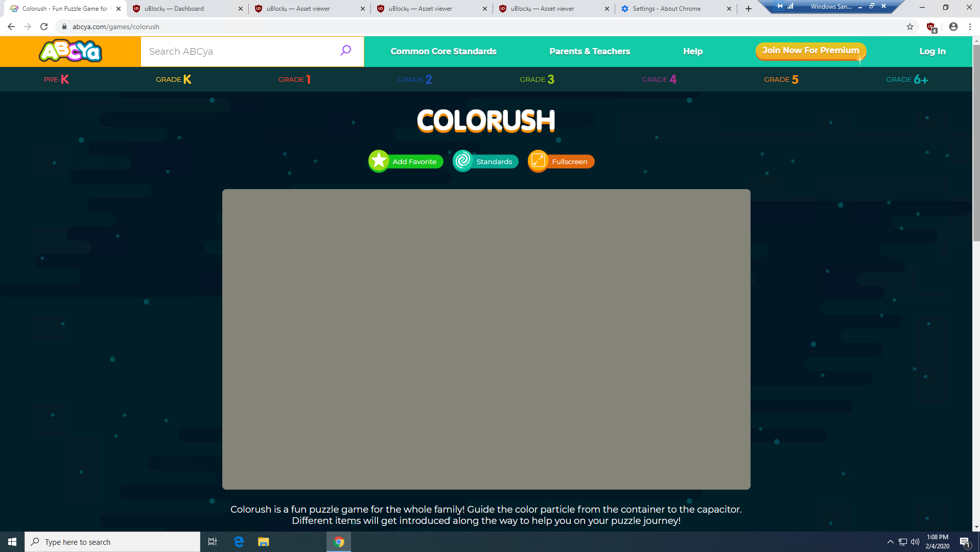Open Standards via the spiral icon

tap(463, 161)
